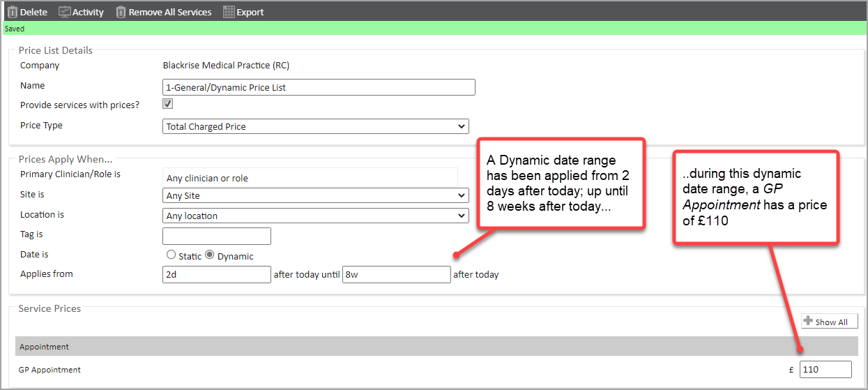Viewport: 868px width, 390px height.
Task: Click the Export grid icon
Action: pos(229,12)
